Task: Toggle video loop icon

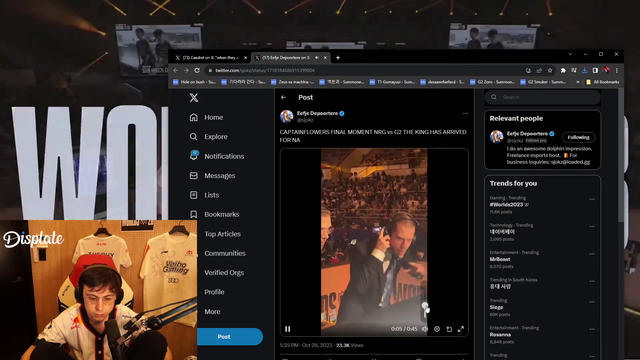Action: (x=449, y=329)
